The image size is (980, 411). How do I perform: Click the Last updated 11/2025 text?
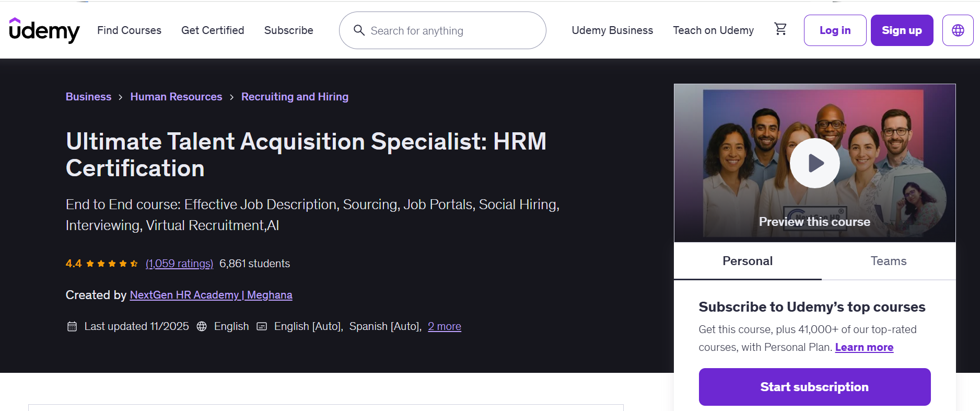pos(136,326)
